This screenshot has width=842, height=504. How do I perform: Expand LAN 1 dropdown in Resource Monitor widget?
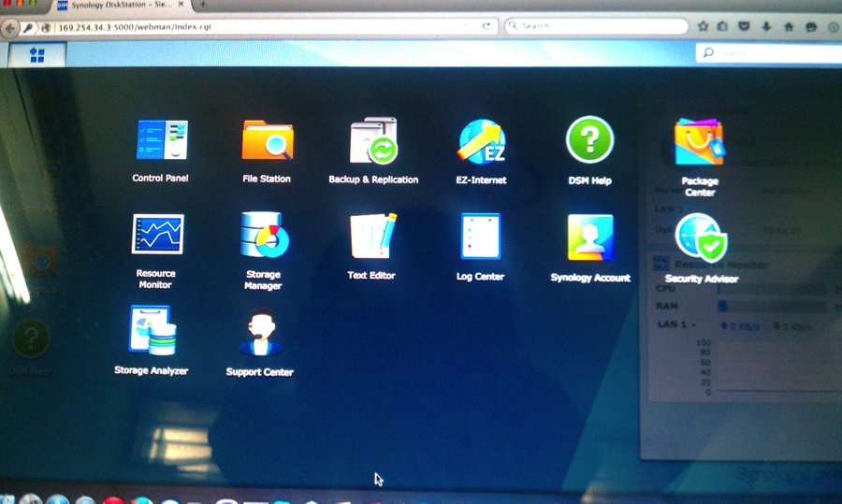point(676,324)
